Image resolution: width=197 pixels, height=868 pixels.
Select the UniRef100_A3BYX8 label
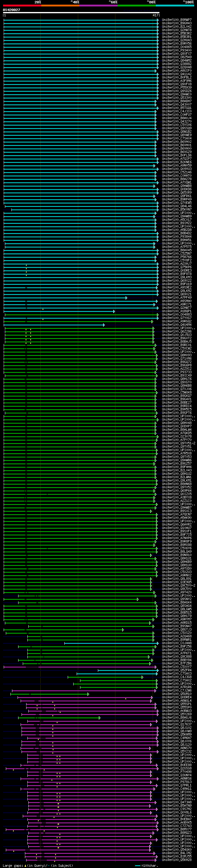point(177,497)
